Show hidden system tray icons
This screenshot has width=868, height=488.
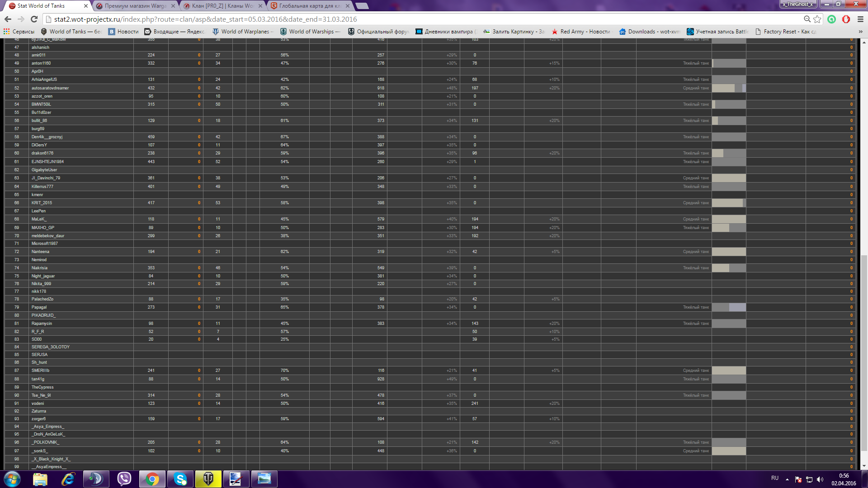[x=787, y=479]
